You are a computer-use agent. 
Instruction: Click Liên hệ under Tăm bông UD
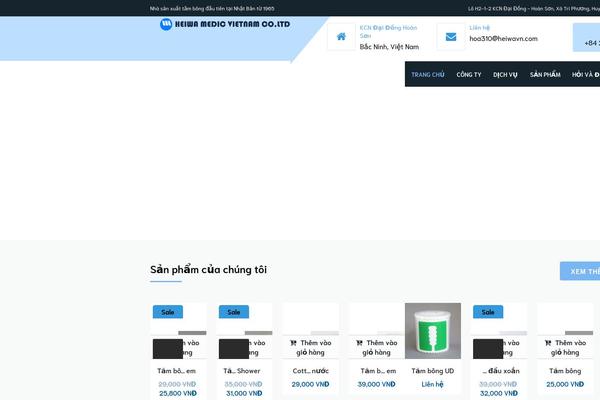[x=432, y=384]
